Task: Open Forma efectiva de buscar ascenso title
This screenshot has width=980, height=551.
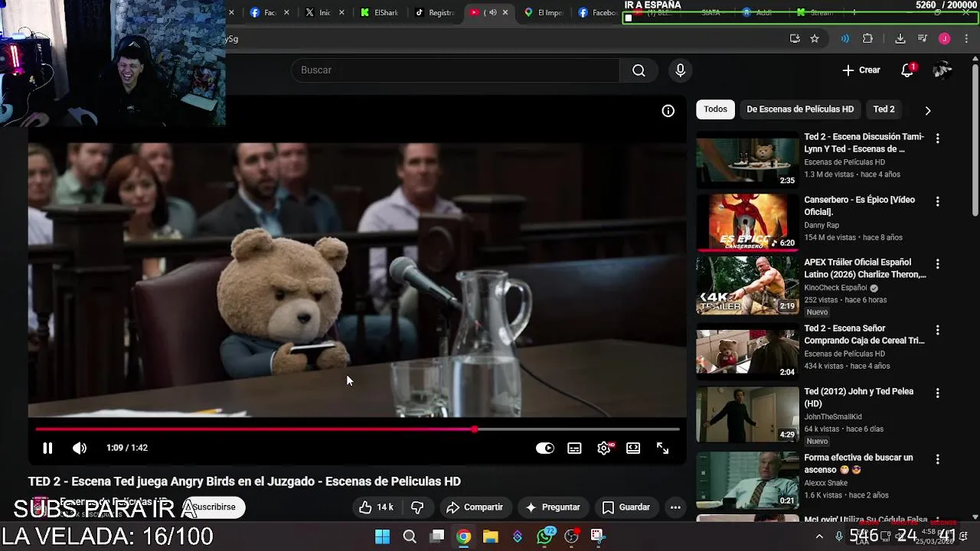Action: 858,463
